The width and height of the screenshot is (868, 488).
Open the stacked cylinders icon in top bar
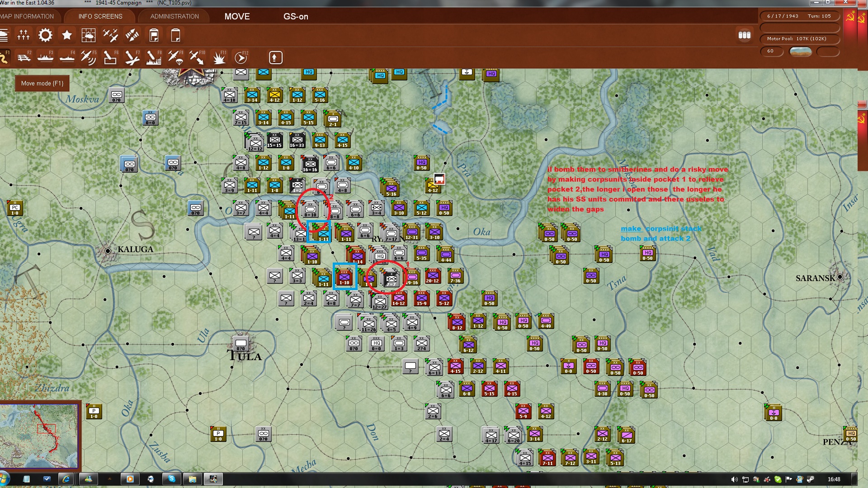(x=744, y=35)
